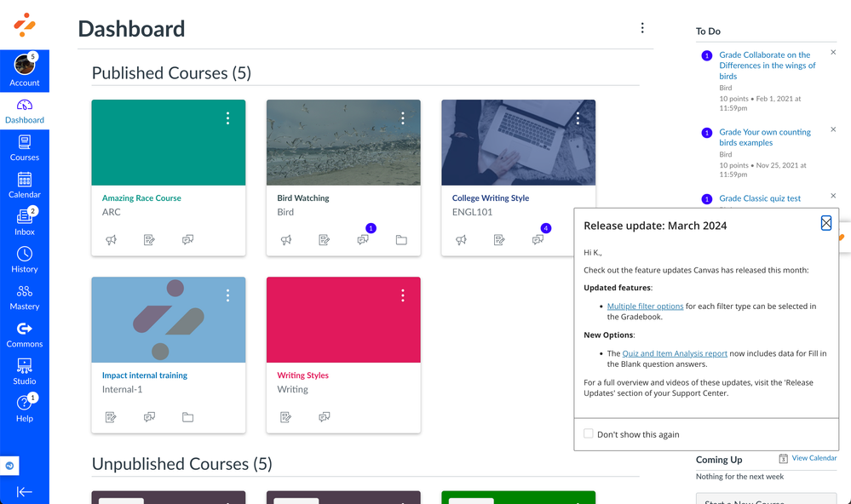The image size is (851, 504).
Task: Open options menu on Bird Watching card
Action: (403, 118)
